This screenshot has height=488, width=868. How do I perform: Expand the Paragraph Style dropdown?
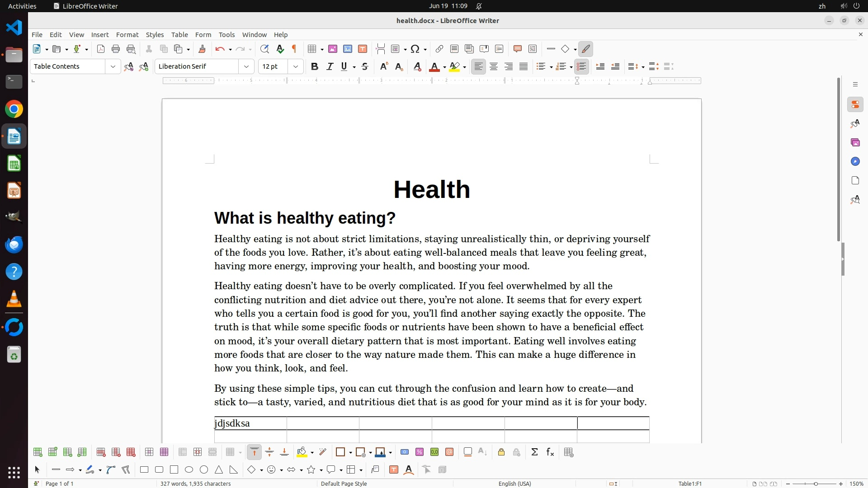[x=113, y=67]
